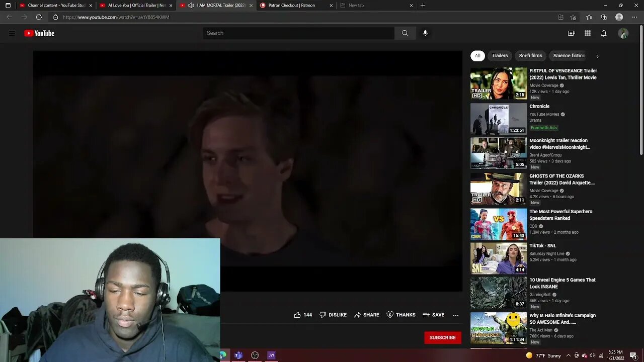Viewport: 644px width, 362px height.
Task: Open Edge settings and more menu
Action: (634, 17)
